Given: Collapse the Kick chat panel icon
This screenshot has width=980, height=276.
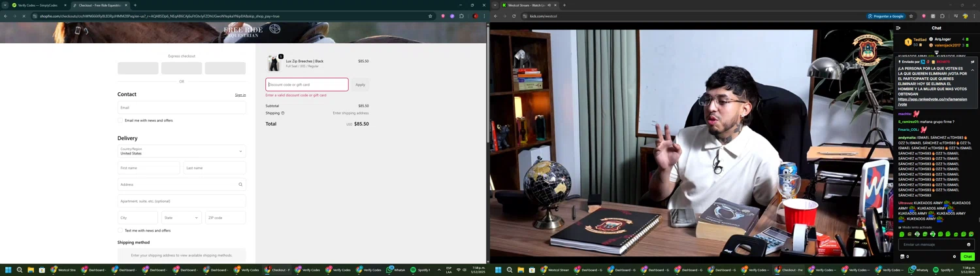Looking at the screenshot, I should 898,28.
